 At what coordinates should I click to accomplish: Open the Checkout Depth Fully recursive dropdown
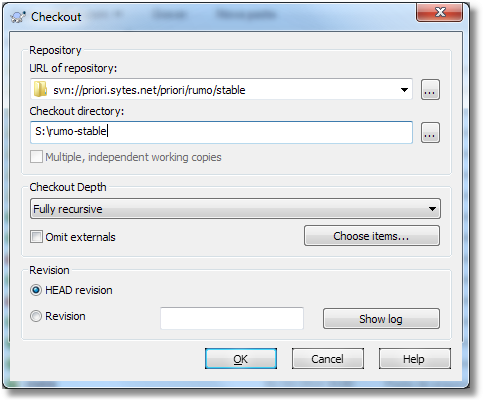235,209
